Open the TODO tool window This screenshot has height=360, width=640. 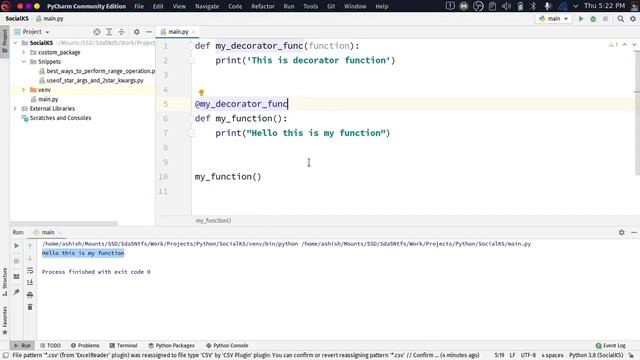[50, 346]
